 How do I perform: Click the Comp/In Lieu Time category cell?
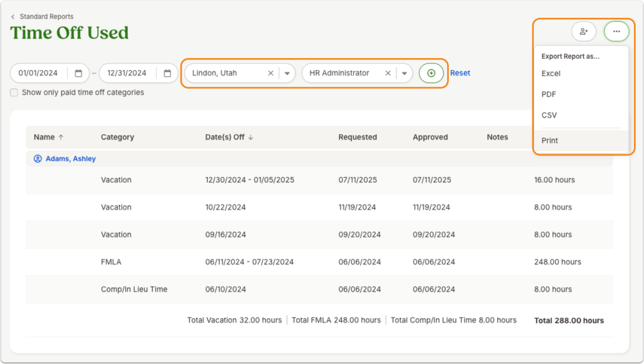[134, 289]
